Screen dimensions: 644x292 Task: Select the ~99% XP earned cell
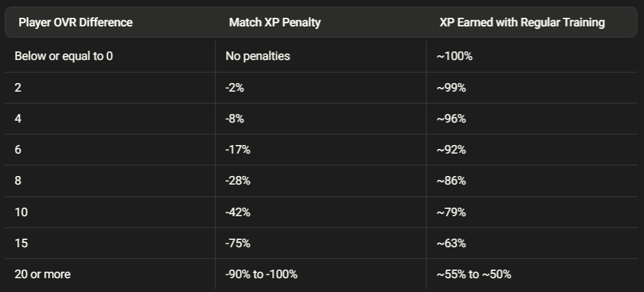tap(451, 88)
